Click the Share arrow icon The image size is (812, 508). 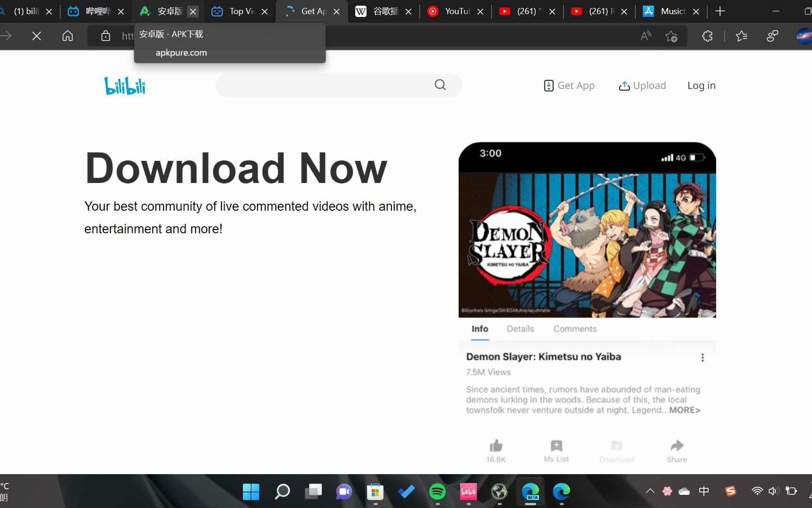[x=677, y=445]
